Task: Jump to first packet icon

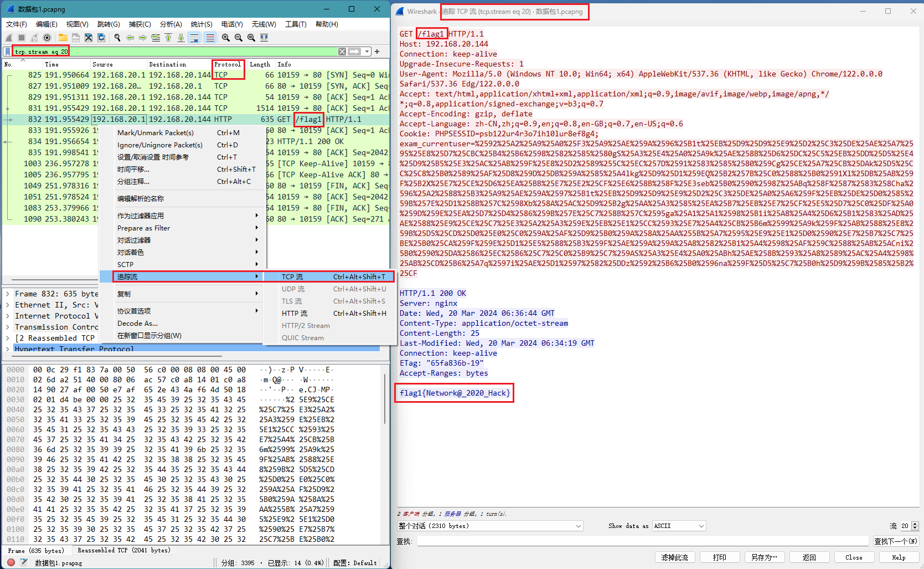Action: 168,38
